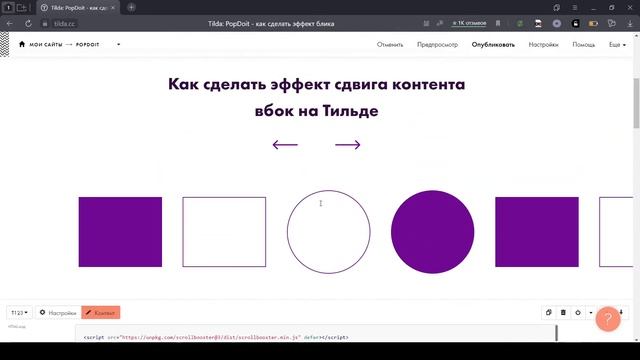Click the green extension icon
640x360 pixels.
point(520,24)
